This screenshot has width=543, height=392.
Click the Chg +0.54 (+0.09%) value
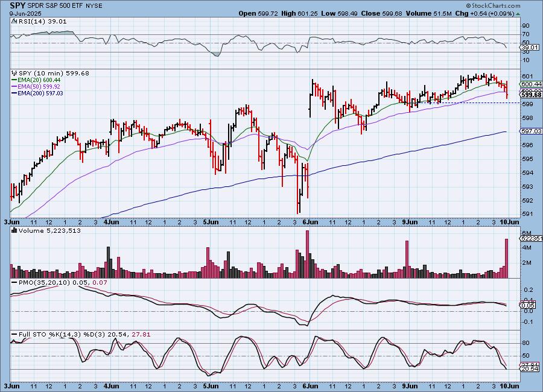[485, 13]
